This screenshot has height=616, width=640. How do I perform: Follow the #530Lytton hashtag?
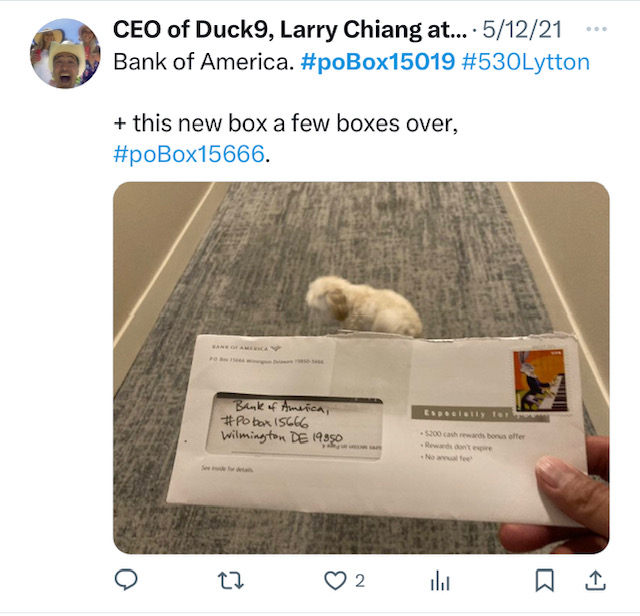click(526, 62)
